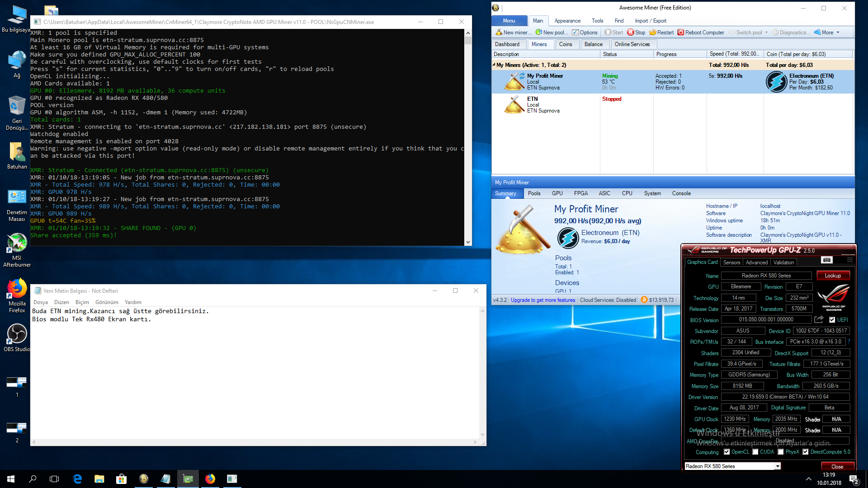This screenshot has width=868, height=488.
Task: Click the BIOS share/export arrow icon in GPU-Z
Action: (x=819, y=319)
